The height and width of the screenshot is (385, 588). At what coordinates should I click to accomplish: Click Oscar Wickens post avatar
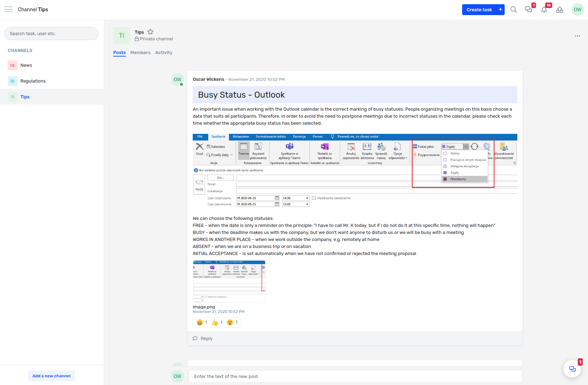pyautogui.click(x=177, y=79)
